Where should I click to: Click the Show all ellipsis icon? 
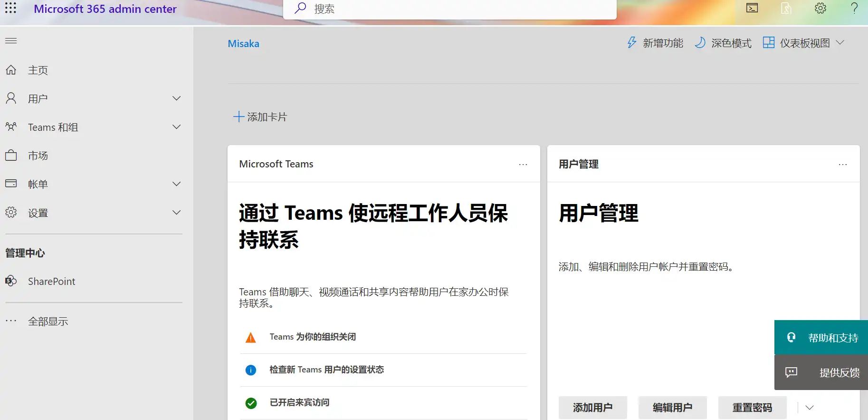point(11,321)
